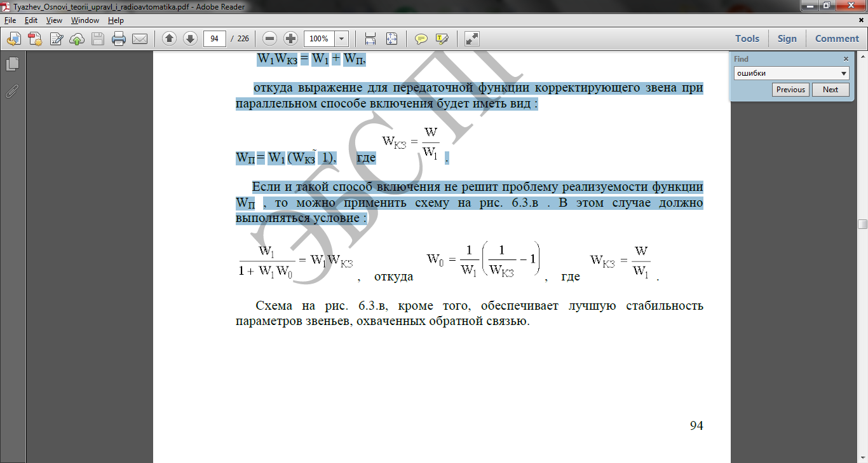Click the page number field showing 94
Image resolution: width=868 pixels, height=463 pixels.
click(x=215, y=39)
